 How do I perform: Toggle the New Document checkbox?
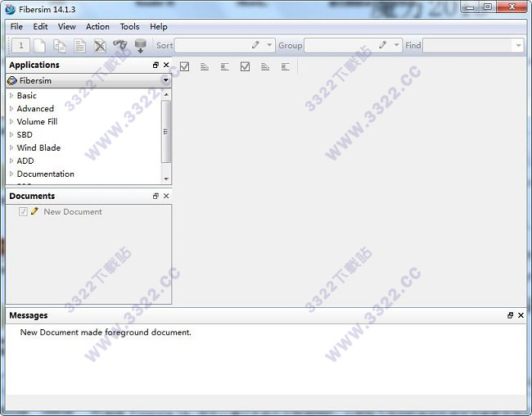pyautogui.click(x=23, y=211)
